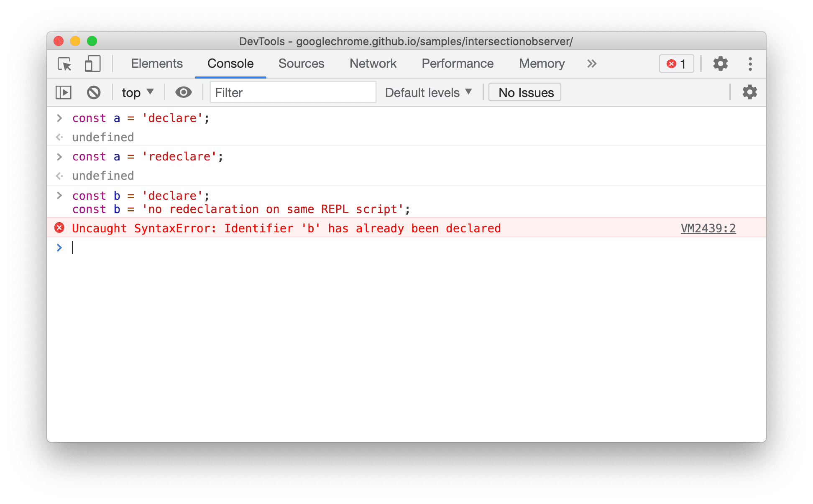Click the more tools overflow icon
Screen dimensions: 813x504
click(x=590, y=64)
